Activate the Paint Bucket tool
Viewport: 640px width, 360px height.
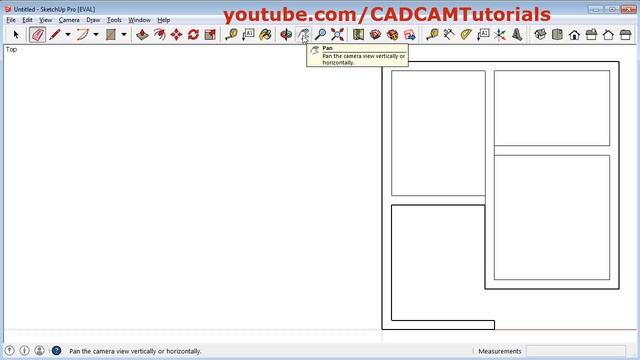pos(265,35)
